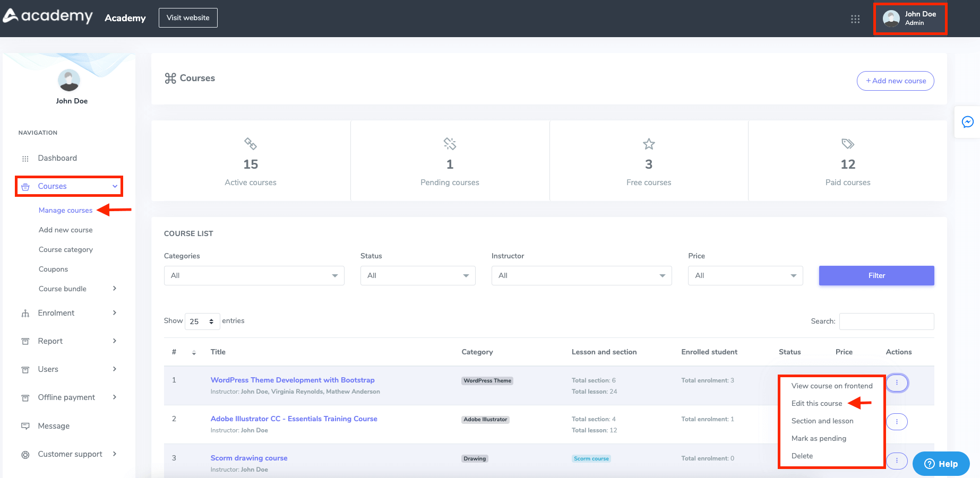The image size is (980, 478).
Task: Open the Categories filter dropdown
Action: 254,275
